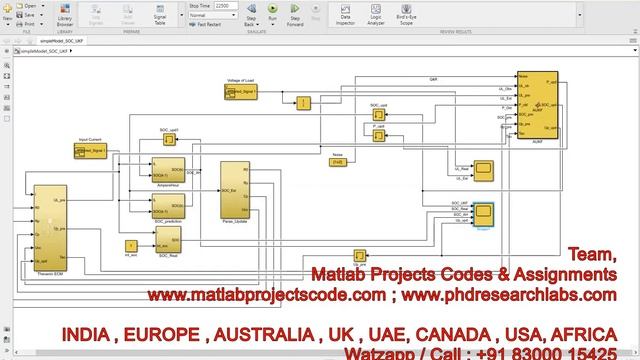Click the Step Back icon

(251, 9)
